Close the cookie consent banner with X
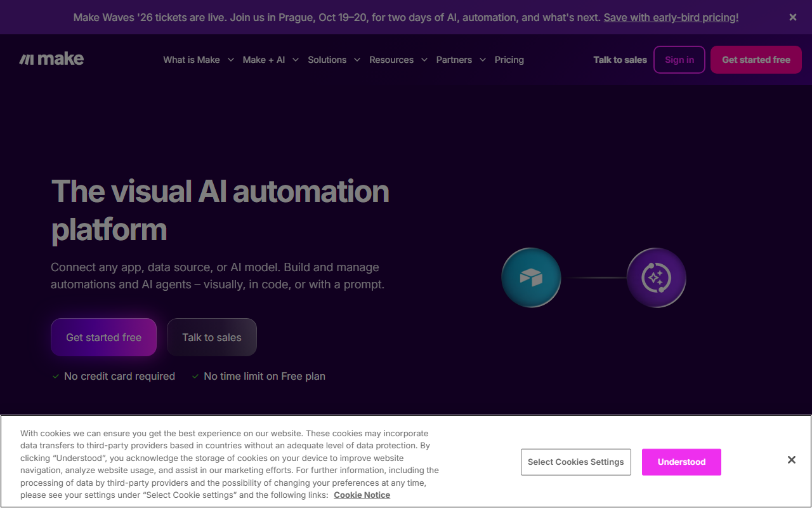 [x=792, y=460]
